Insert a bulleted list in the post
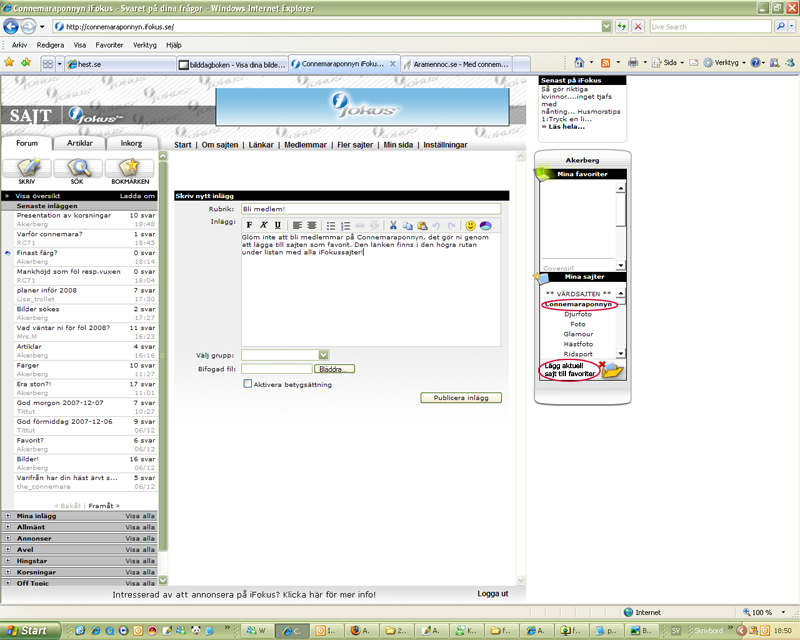This screenshot has height=640, width=800. point(331,225)
